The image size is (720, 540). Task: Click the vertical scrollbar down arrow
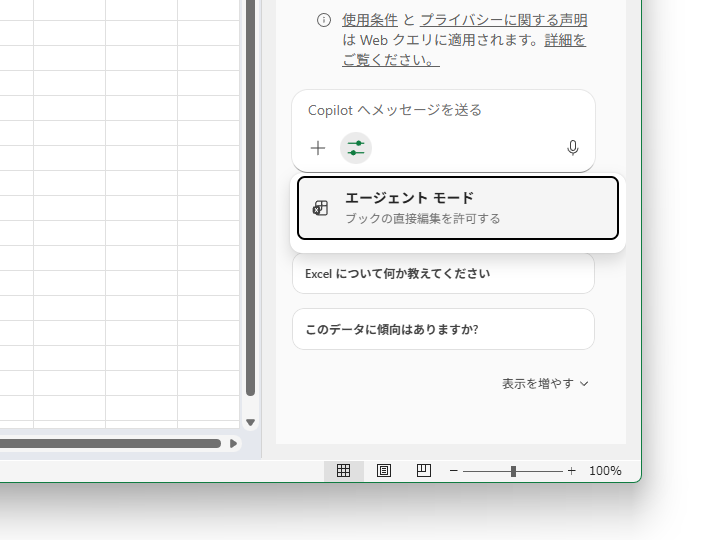(250, 422)
